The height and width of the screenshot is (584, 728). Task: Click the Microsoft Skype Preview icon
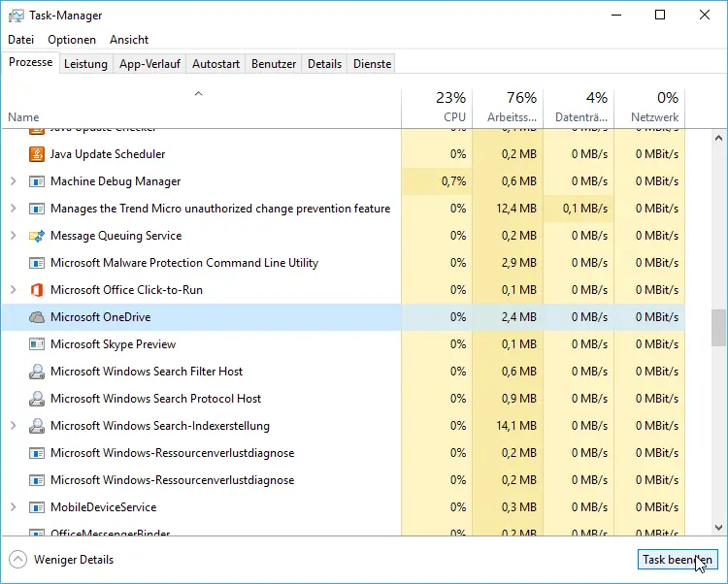coord(37,344)
